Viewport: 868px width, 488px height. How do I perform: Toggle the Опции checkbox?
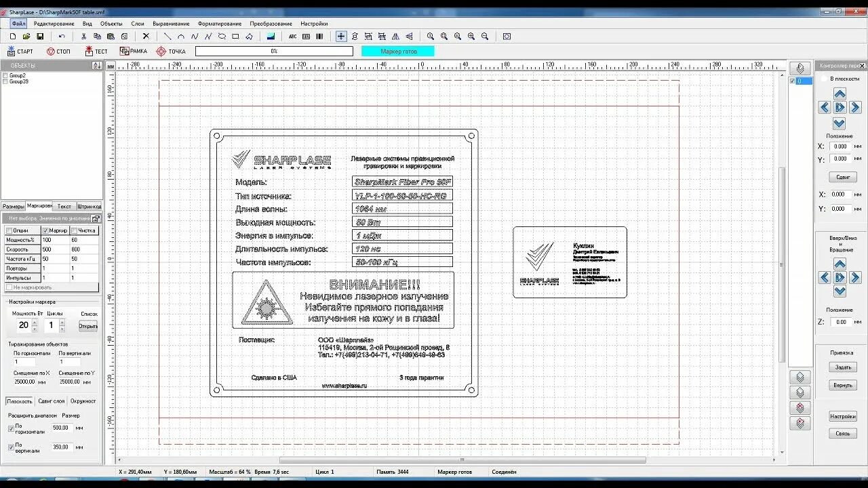pos(9,230)
